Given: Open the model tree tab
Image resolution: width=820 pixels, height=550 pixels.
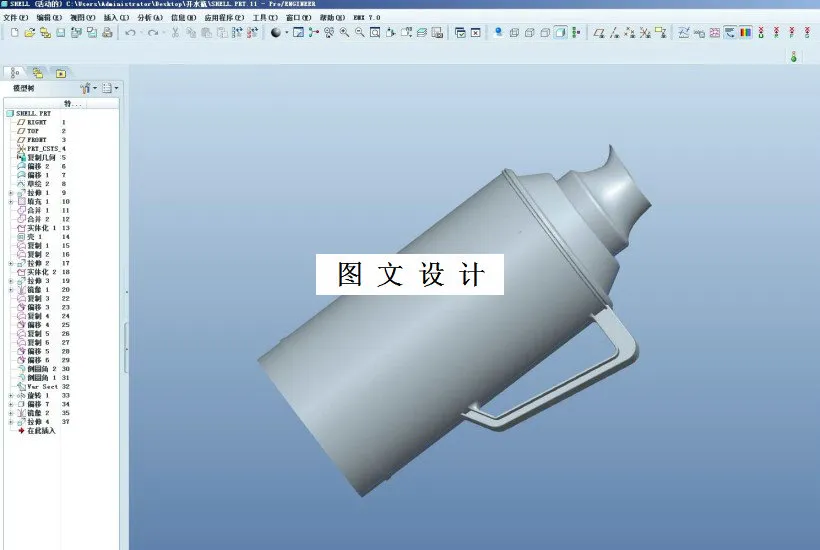Looking at the screenshot, I should (14, 73).
